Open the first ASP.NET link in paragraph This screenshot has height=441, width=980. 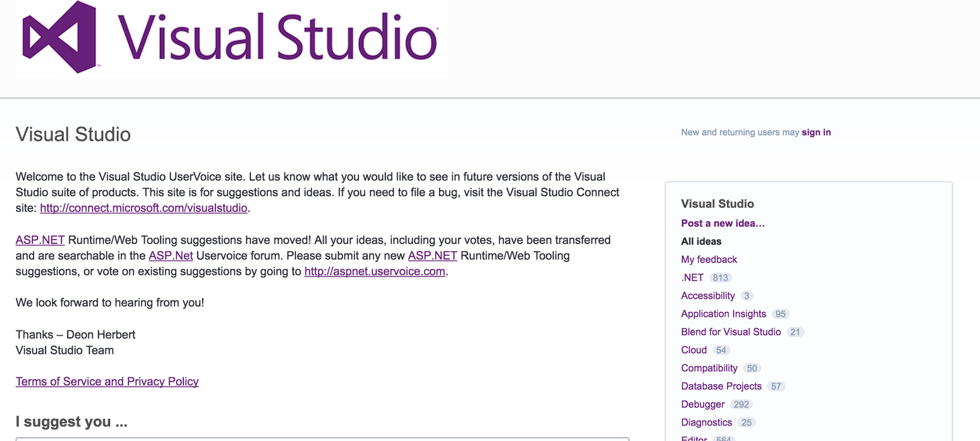click(x=40, y=240)
